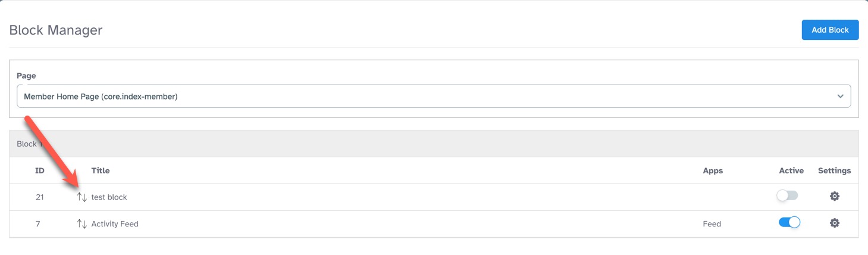Open settings gear for Activity Feed
The width and height of the screenshot is (868, 255).
click(834, 223)
